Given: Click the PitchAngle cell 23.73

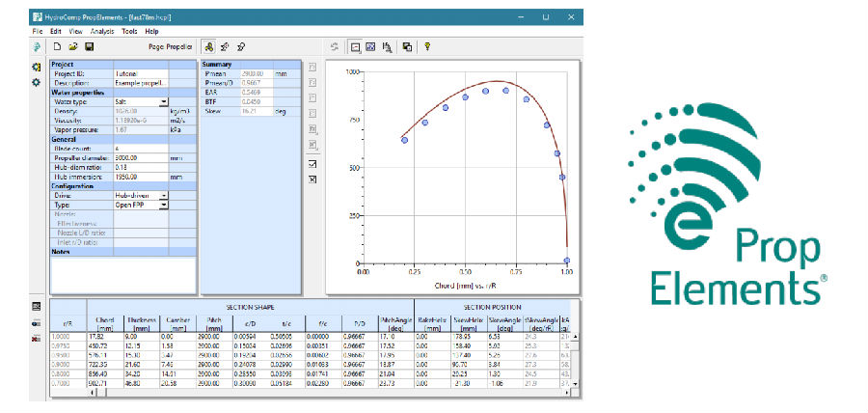Looking at the screenshot, I should [x=396, y=384].
